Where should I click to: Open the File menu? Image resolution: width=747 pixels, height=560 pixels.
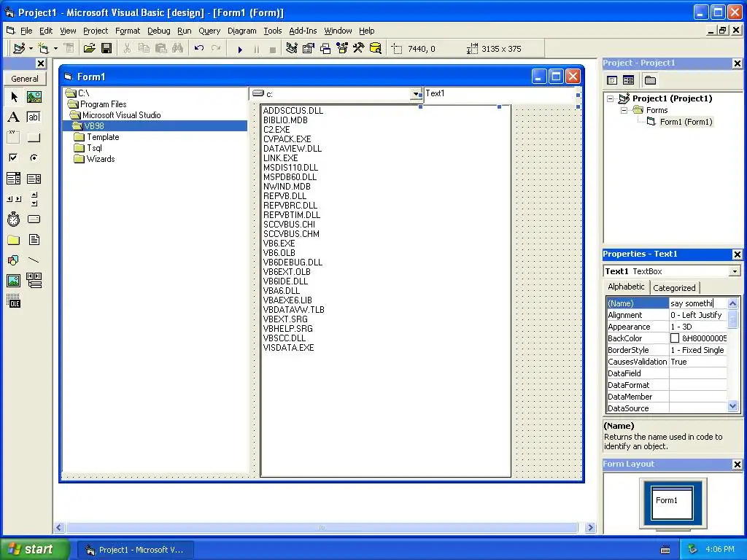click(26, 31)
